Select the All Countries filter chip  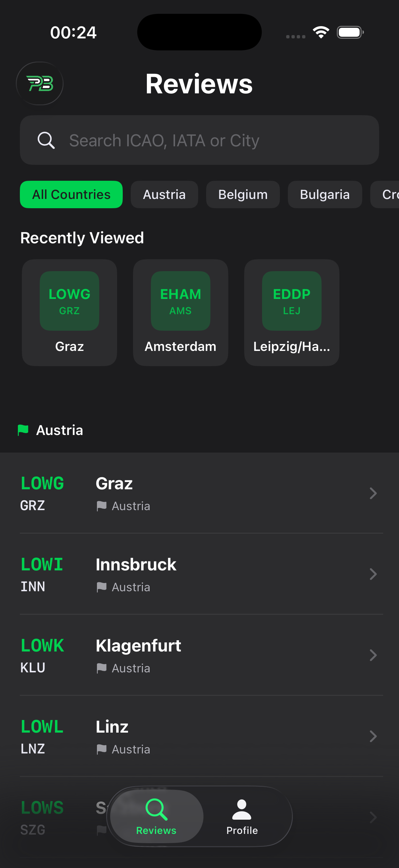point(71,194)
